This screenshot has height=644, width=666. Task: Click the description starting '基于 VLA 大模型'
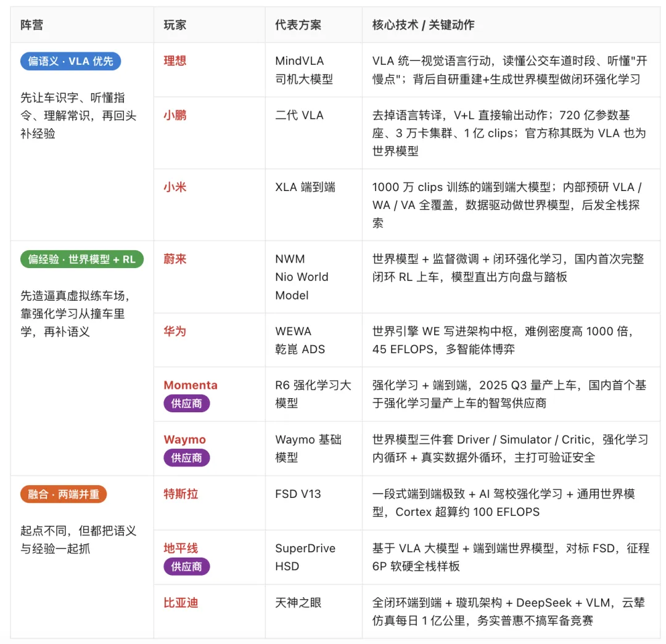tap(511, 557)
